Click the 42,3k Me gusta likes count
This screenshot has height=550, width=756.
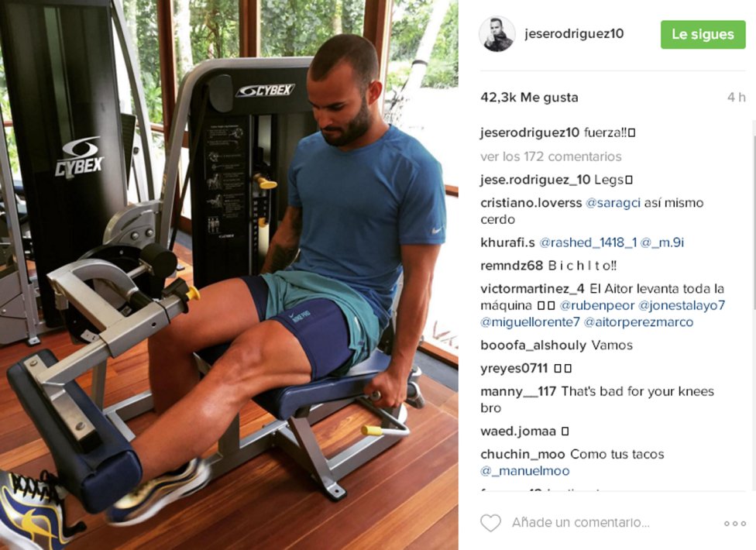pos(529,98)
